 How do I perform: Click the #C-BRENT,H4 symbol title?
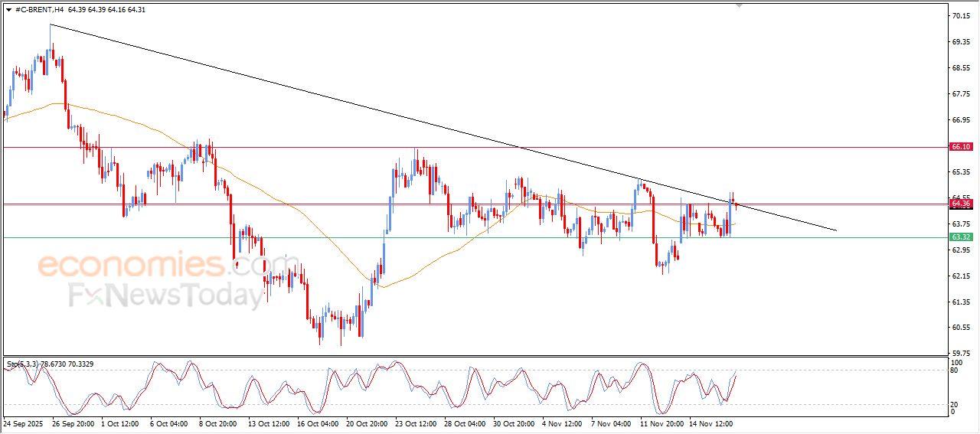pyautogui.click(x=39, y=10)
